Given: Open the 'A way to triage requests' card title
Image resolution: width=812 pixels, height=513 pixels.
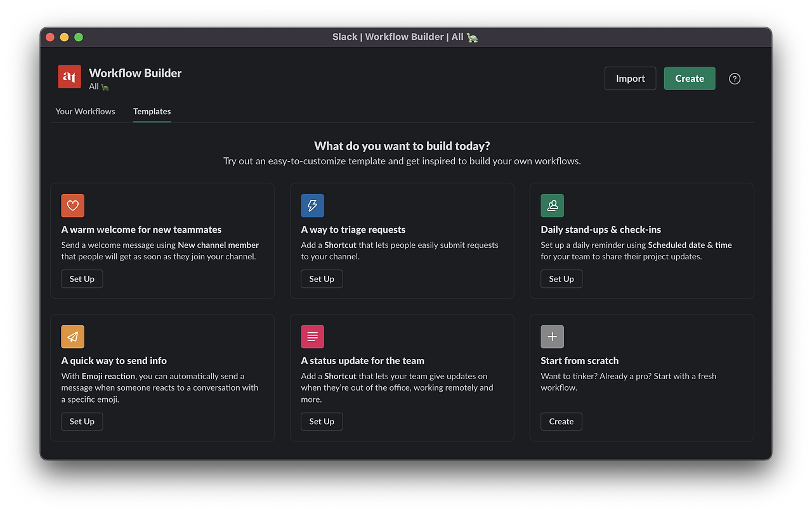Looking at the screenshot, I should tap(353, 230).
